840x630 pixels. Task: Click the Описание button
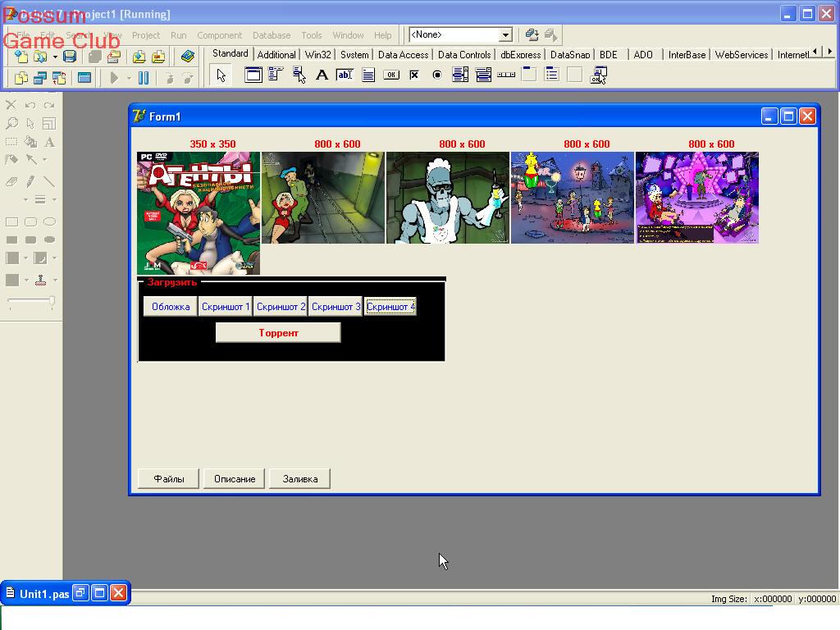tap(235, 479)
